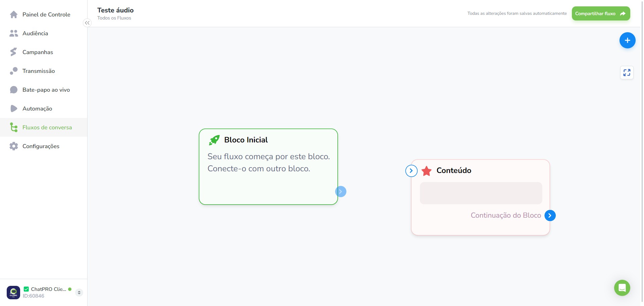The width and height of the screenshot is (644, 306).
Task: Expand the account switcher arrows
Action: click(79, 293)
